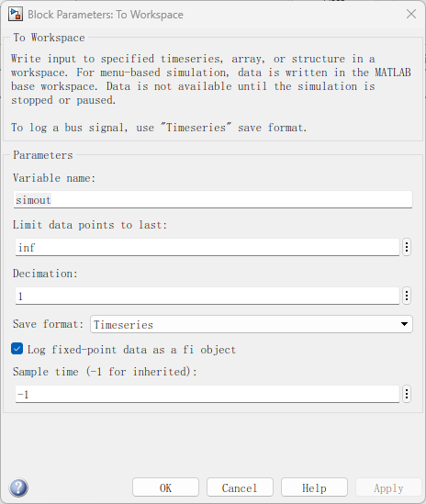Dismiss changes with the Cancel button
This screenshot has width=426, height=504.
(x=240, y=487)
